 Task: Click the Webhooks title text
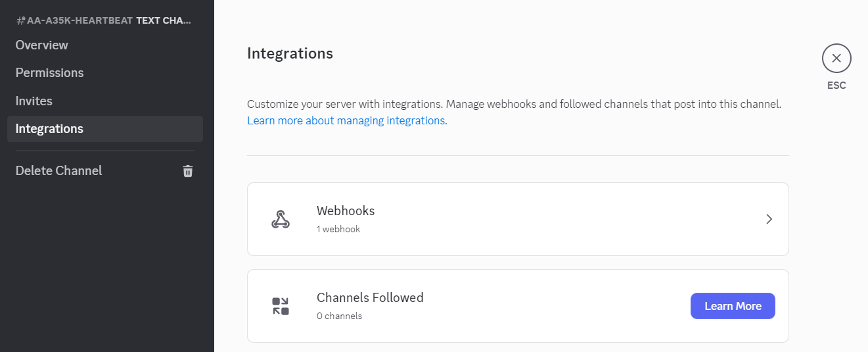(346, 211)
